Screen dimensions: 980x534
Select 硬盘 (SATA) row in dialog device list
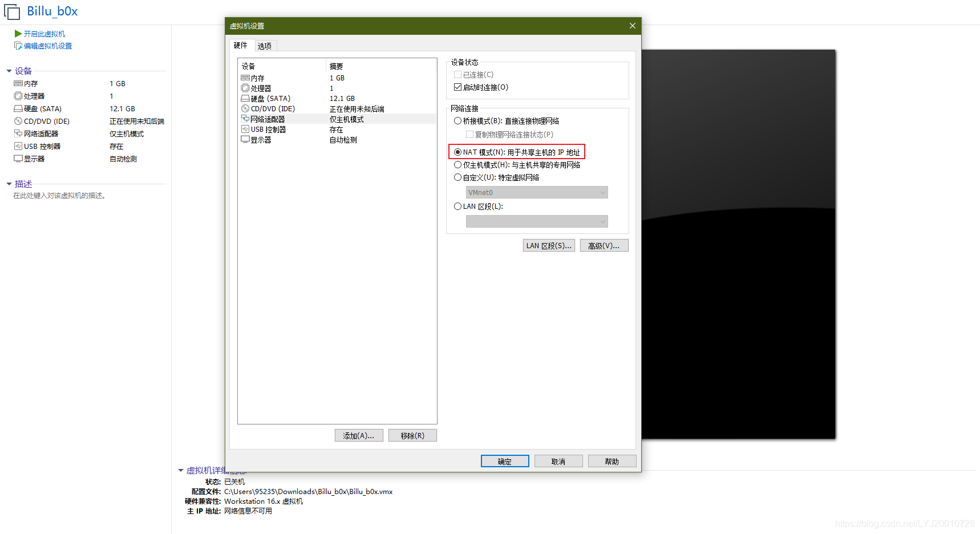[338, 99]
